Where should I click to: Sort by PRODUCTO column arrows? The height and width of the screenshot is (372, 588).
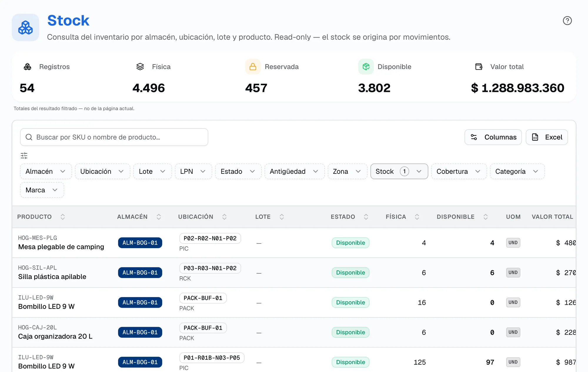63,217
